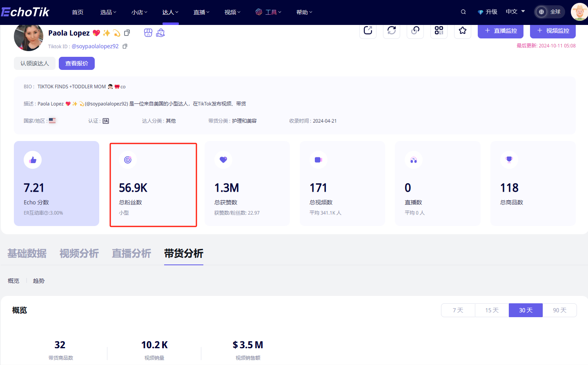588x365 pixels.
Task: Select the 概览 sub-tab
Action: point(13,281)
